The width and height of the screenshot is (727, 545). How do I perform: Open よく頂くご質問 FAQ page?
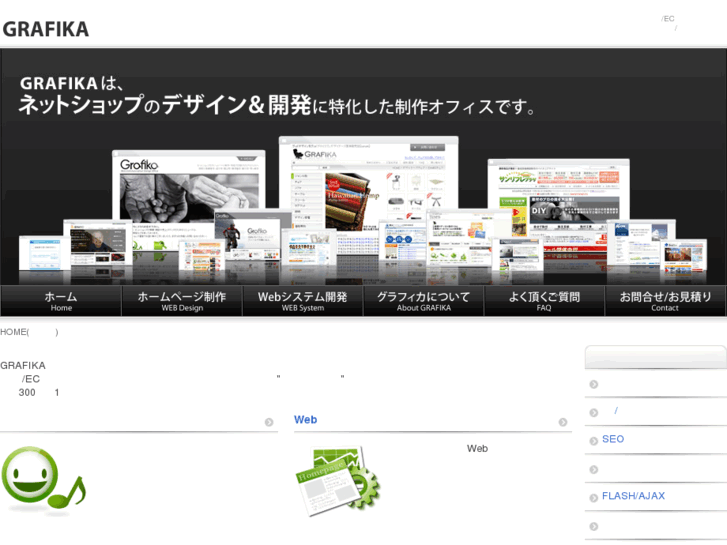coord(544,301)
